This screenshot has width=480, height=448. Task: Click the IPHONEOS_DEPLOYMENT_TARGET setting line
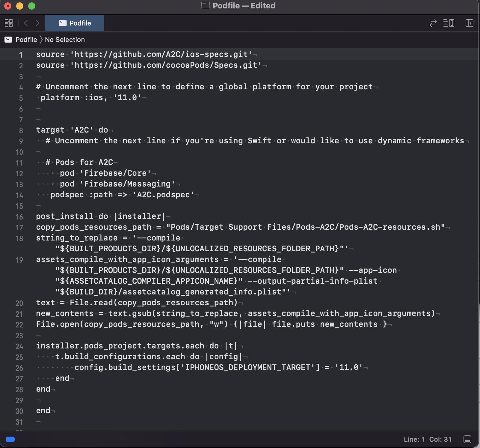click(219, 367)
